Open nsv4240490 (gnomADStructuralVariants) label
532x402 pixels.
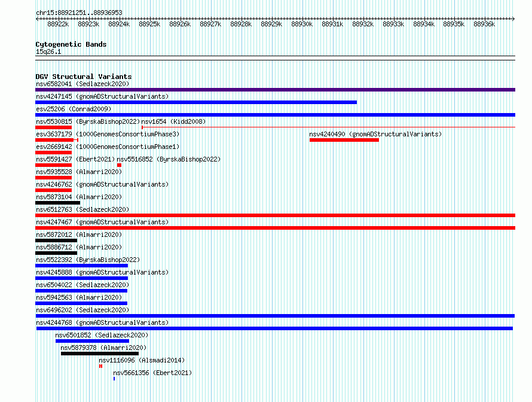375,134
